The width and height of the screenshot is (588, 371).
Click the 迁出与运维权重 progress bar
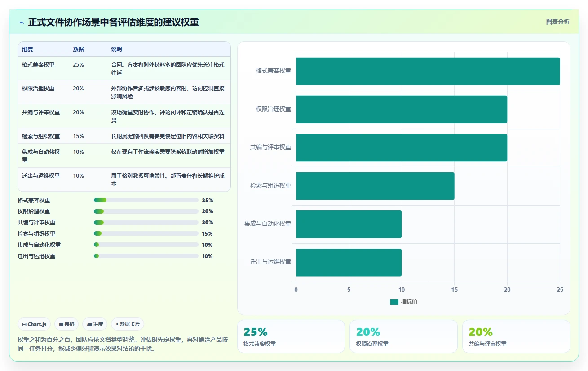click(146, 256)
